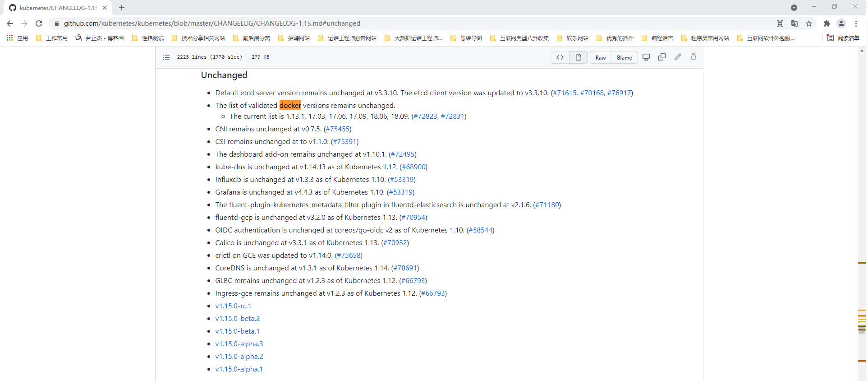Image resolution: width=868 pixels, height=381 pixels.
Task: Translate this page icon in address bar
Action: click(795, 23)
